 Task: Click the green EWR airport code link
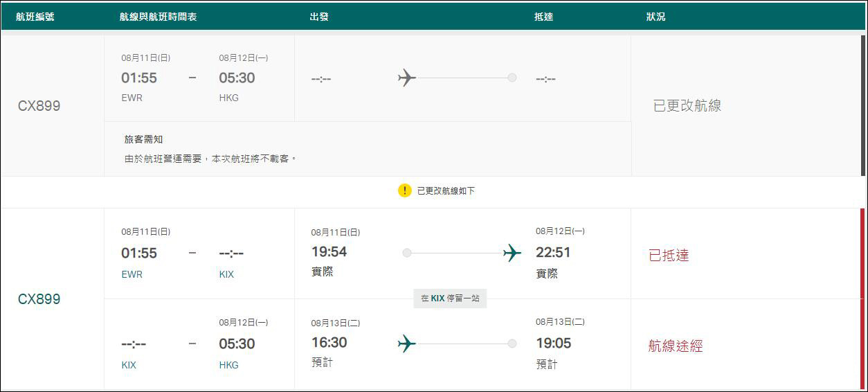click(132, 274)
